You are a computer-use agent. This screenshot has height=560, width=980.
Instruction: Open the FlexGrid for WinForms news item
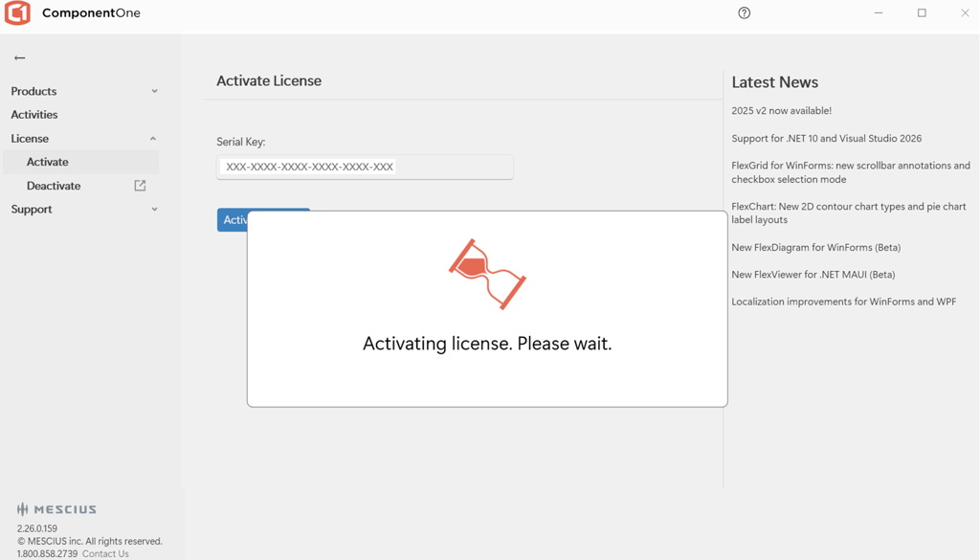tap(850, 172)
